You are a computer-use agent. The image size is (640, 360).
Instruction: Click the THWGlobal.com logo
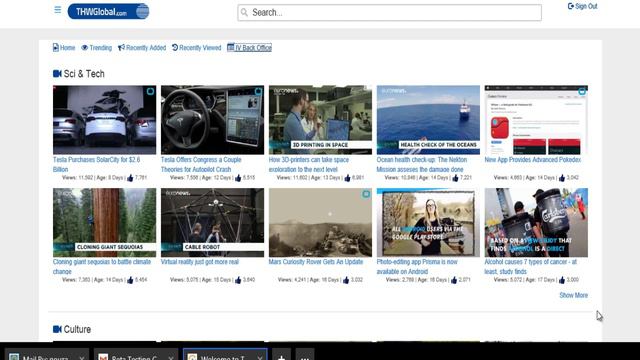tap(108, 11)
